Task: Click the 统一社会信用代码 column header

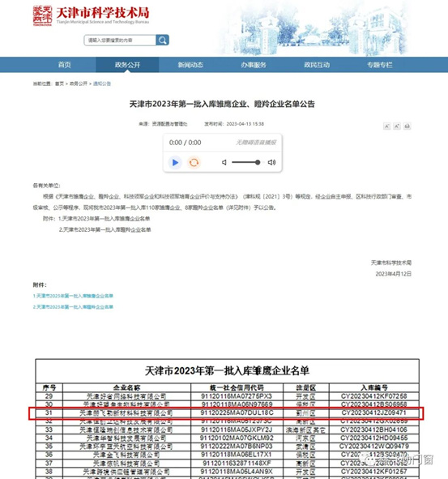Action: click(x=237, y=387)
